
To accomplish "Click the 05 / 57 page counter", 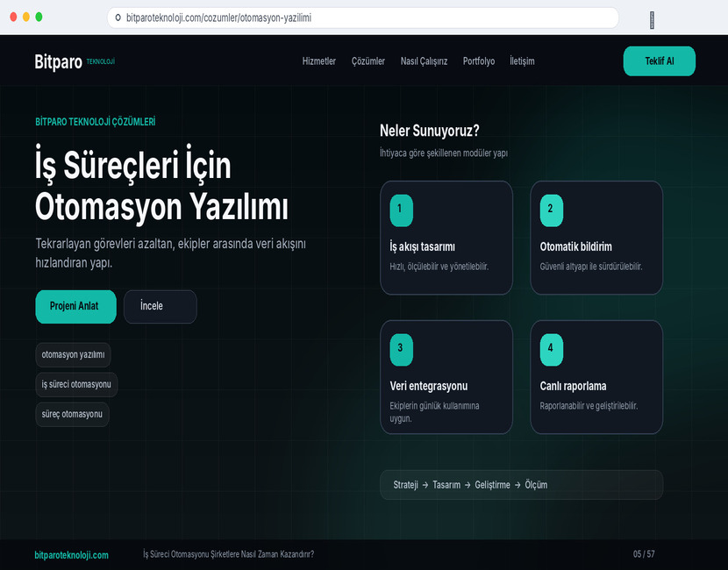I will pos(644,554).
